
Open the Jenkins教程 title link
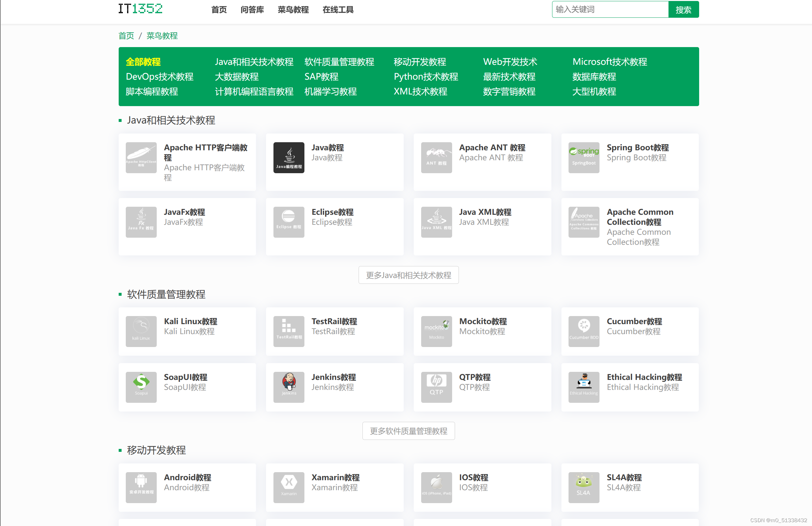click(x=333, y=377)
